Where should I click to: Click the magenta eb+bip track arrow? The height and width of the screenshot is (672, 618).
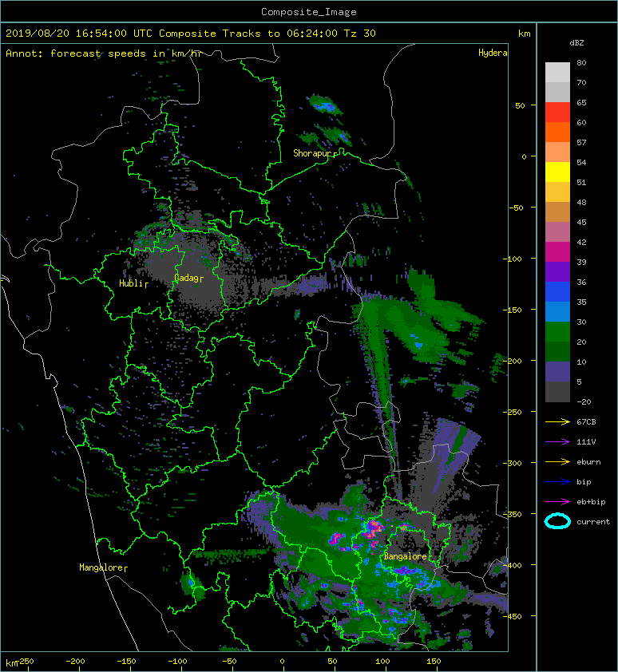click(557, 501)
